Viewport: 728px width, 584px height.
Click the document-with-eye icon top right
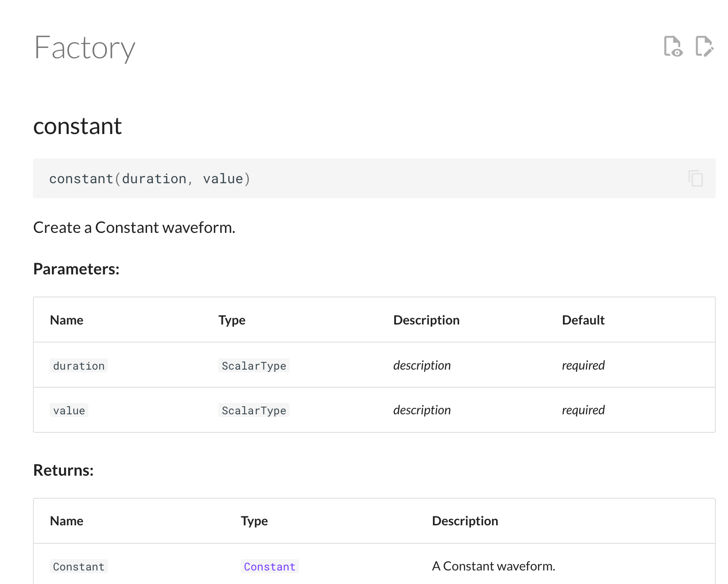click(673, 46)
